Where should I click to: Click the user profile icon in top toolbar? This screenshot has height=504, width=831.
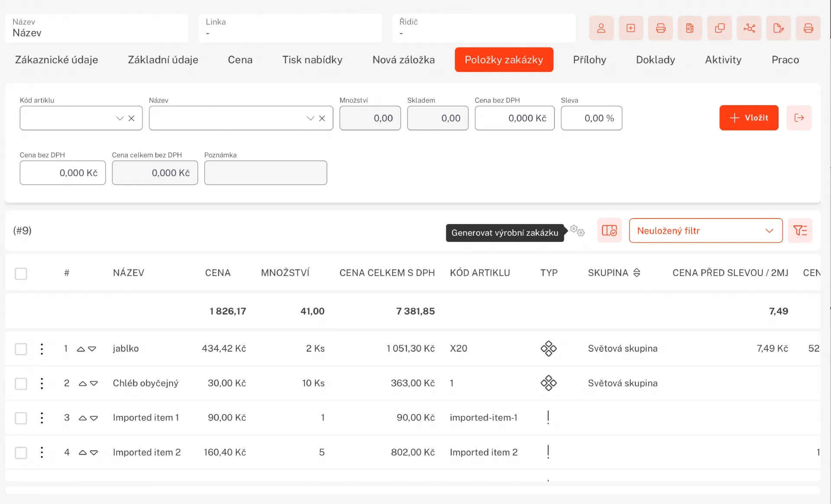point(601,29)
